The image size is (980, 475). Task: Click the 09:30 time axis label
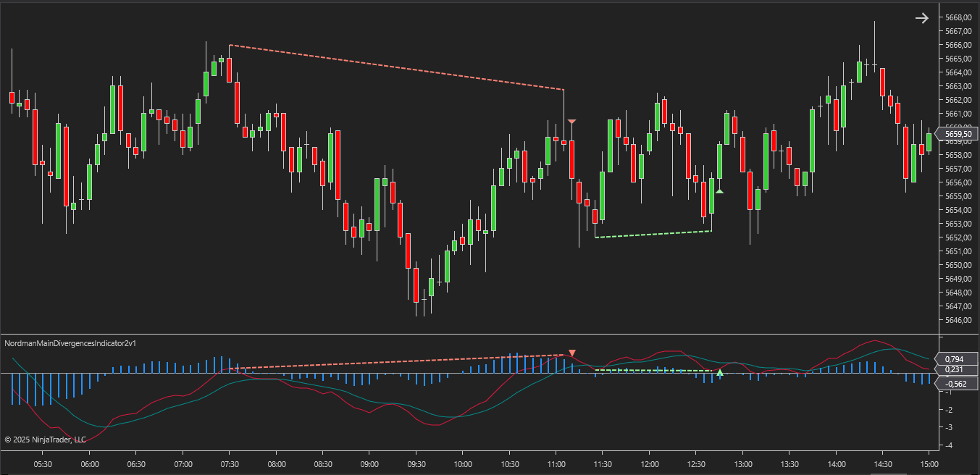pos(416,464)
